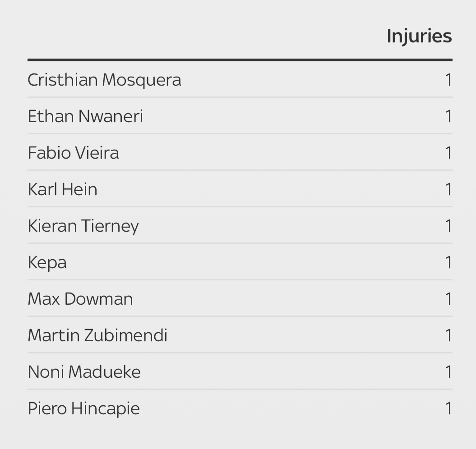The width and height of the screenshot is (476, 449).
Task: Select the Piero Hincapie row name
Action: [x=84, y=408]
